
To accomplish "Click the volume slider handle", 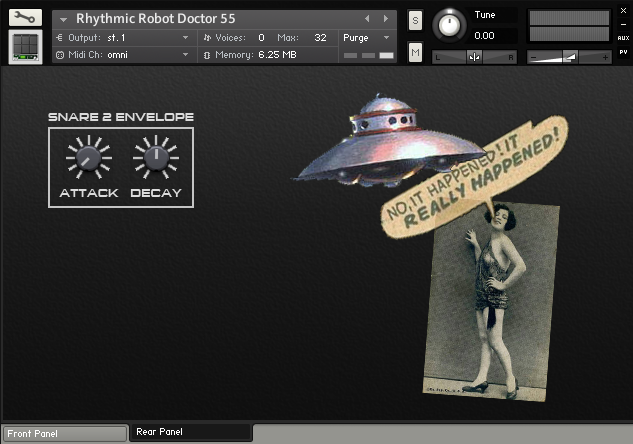I will coord(570,57).
